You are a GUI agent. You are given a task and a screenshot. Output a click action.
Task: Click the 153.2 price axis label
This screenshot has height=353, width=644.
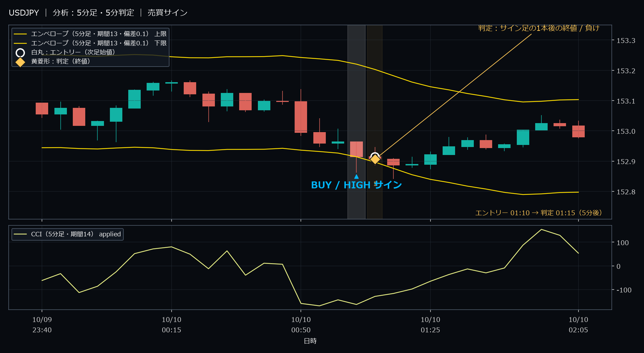tap(626, 71)
